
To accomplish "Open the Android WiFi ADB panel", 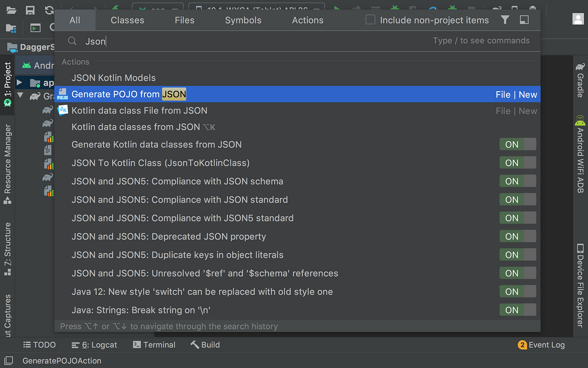I will (x=580, y=154).
